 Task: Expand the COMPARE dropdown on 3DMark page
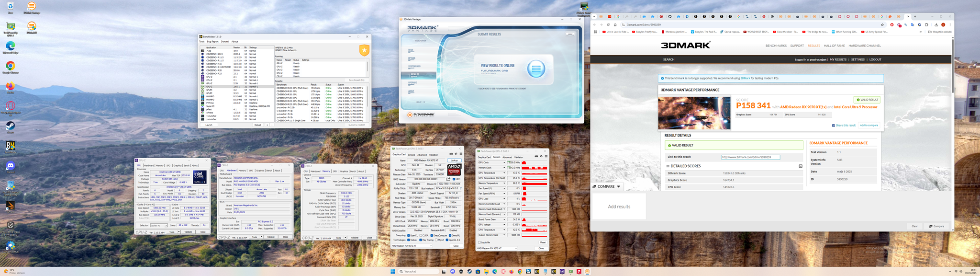click(x=606, y=186)
